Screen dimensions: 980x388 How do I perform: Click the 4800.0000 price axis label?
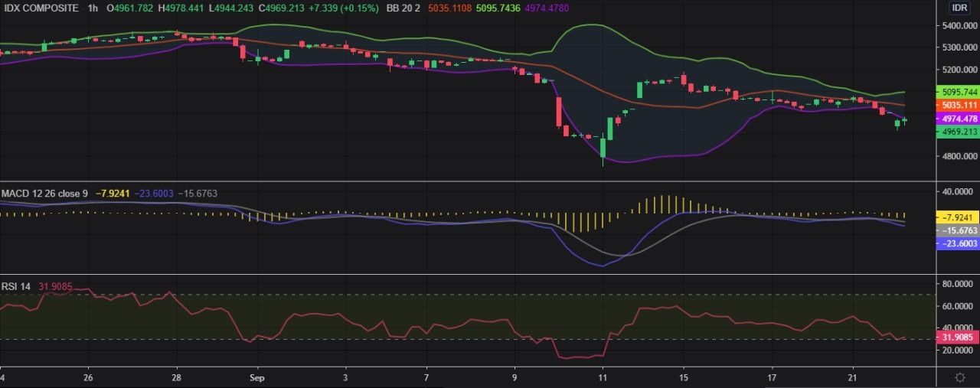pyautogui.click(x=962, y=157)
